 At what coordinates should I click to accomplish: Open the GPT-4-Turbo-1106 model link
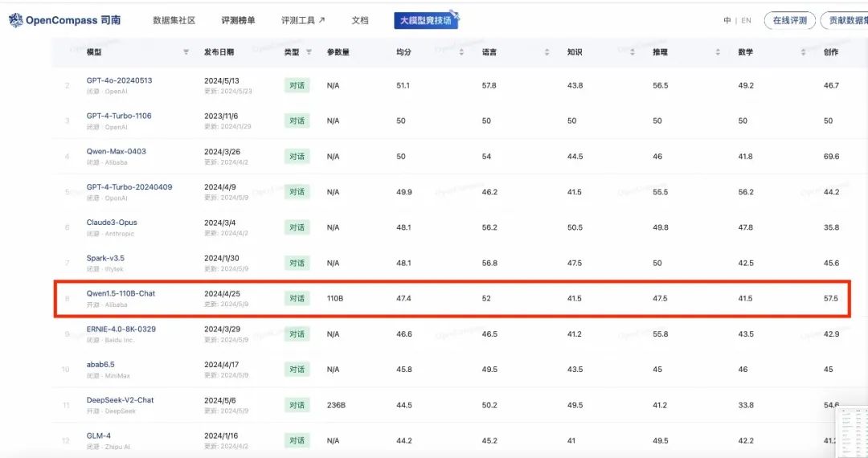pyautogui.click(x=119, y=116)
